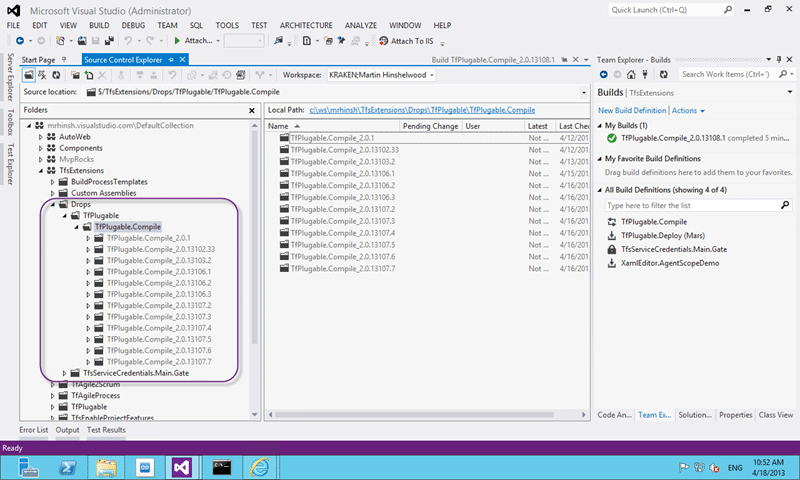Open the Toolbox side tab
The height and width of the screenshot is (480, 800).
click(x=10, y=122)
